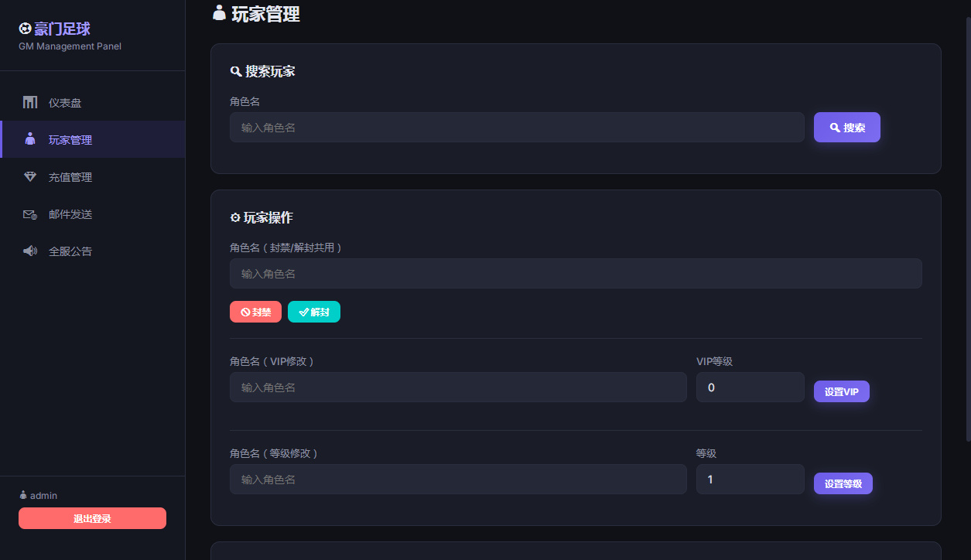Select the role name field for ban/unban
This screenshot has height=560, width=971.
[x=576, y=273]
